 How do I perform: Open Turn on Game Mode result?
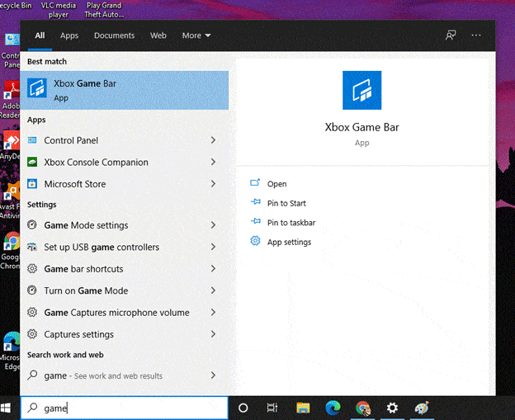tap(125, 290)
